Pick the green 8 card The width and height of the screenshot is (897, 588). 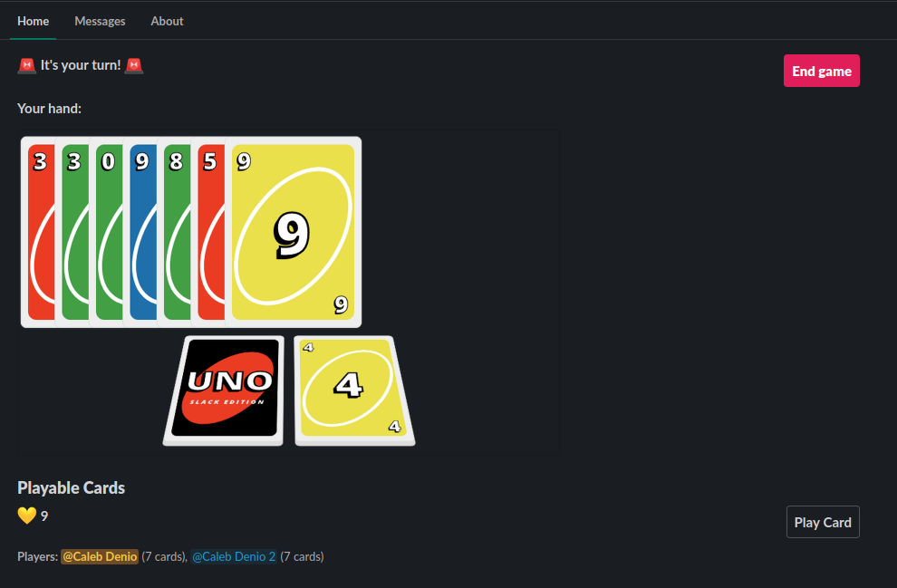click(x=175, y=232)
